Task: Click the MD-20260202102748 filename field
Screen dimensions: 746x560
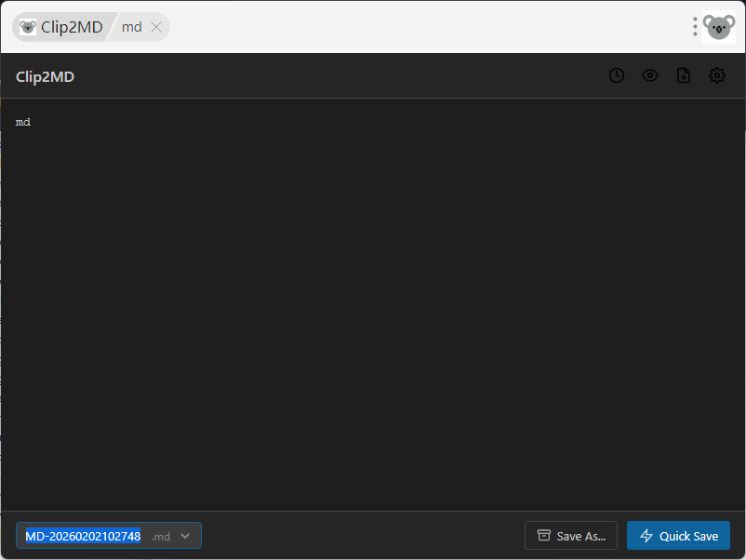Action: [83, 536]
